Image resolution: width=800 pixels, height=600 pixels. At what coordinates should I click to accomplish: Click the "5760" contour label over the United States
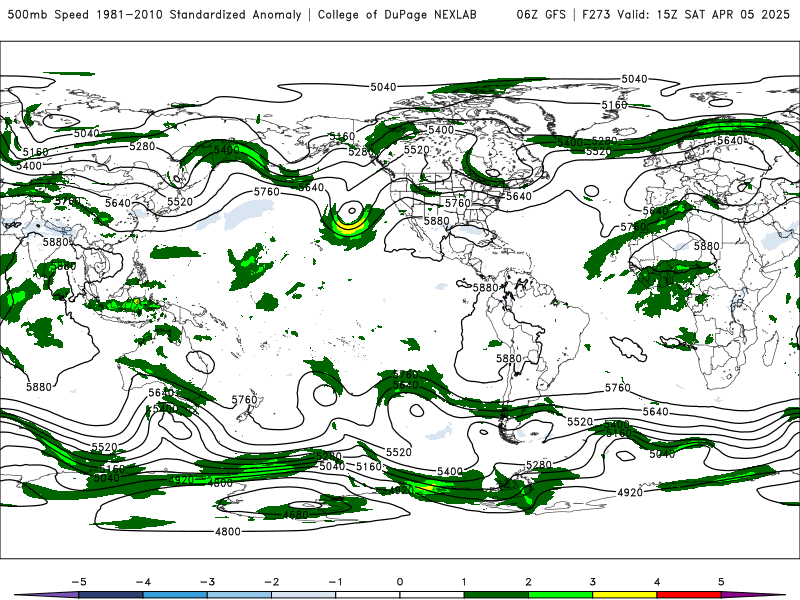458,203
